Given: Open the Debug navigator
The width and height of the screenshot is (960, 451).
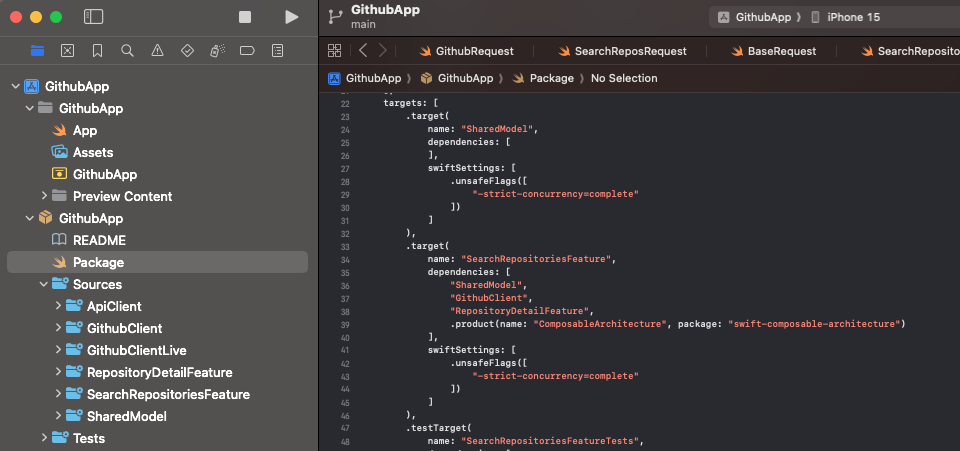Looking at the screenshot, I should (217, 51).
